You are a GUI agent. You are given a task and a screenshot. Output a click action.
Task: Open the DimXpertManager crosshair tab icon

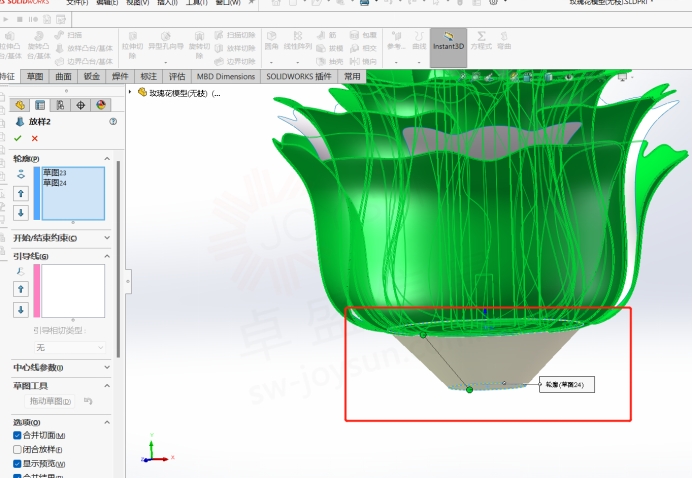click(80, 105)
